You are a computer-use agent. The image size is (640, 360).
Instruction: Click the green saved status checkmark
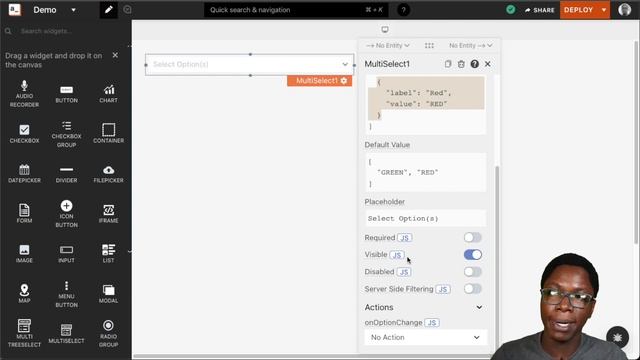pos(511,9)
